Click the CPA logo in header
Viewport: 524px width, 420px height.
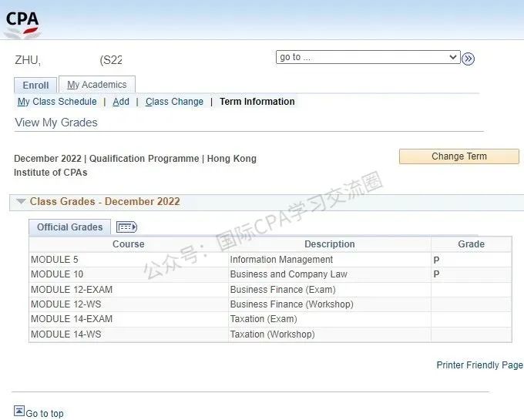pyautogui.click(x=22, y=24)
